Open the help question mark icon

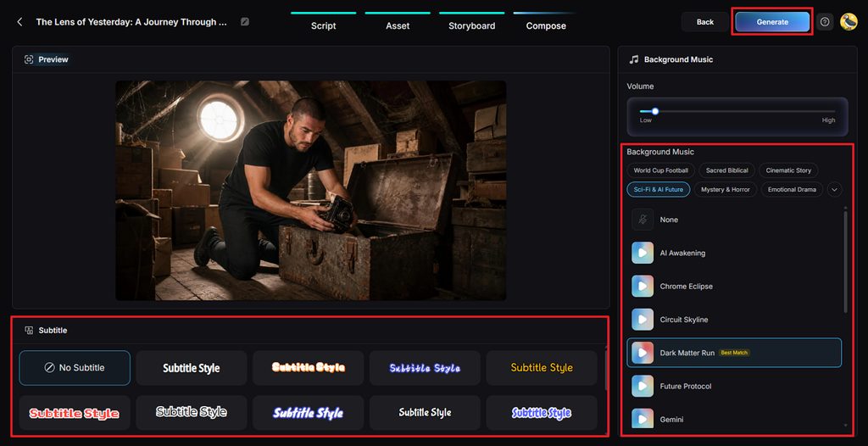[825, 22]
